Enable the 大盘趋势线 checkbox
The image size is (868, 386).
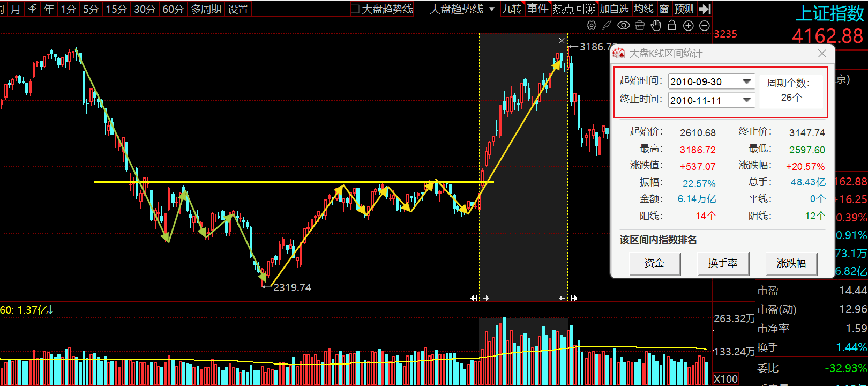coord(355,9)
